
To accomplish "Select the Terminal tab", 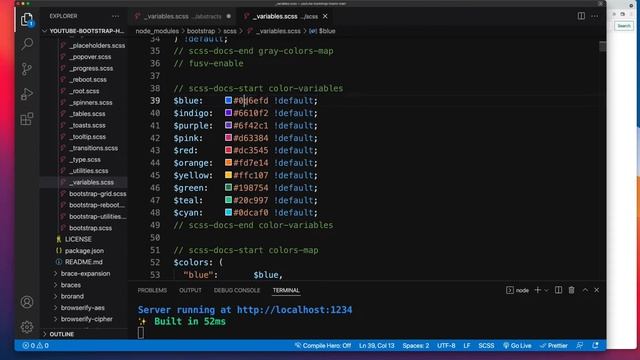I will pos(286,290).
